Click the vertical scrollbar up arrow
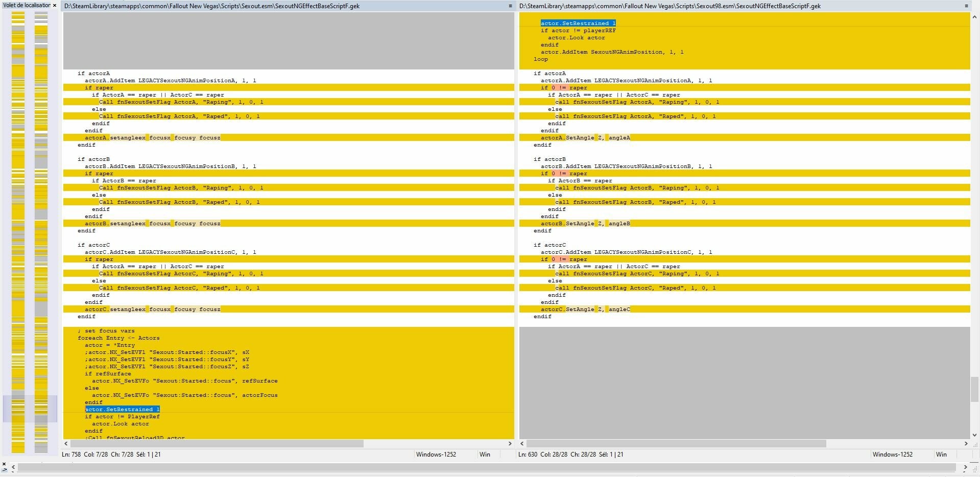 tap(974, 17)
